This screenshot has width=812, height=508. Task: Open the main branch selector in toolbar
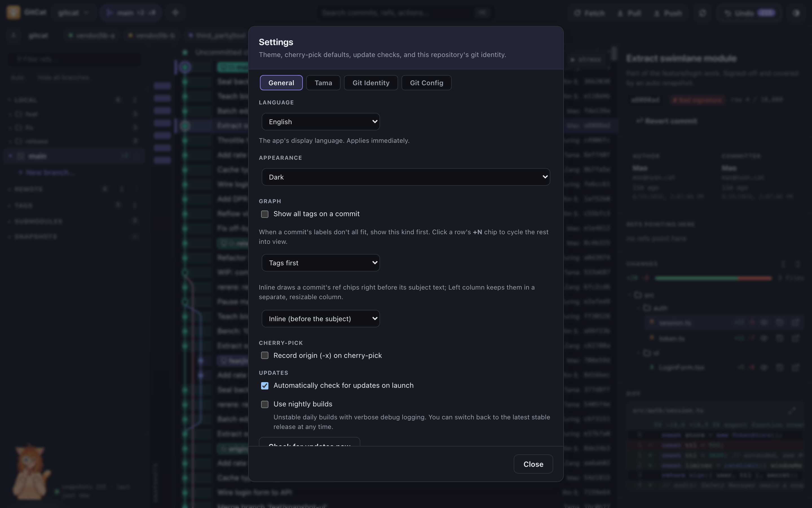pos(131,13)
